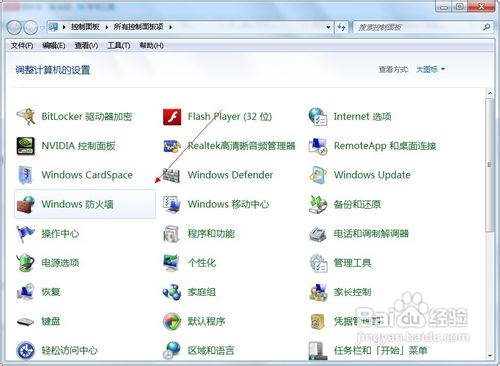
Task: Open the 程序和功能 icon
Action: (172, 234)
